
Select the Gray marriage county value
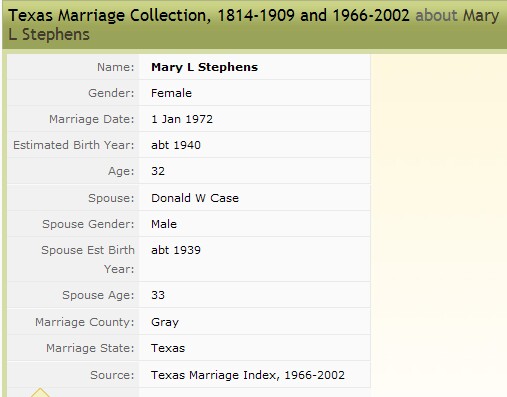pyautogui.click(x=165, y=322)
